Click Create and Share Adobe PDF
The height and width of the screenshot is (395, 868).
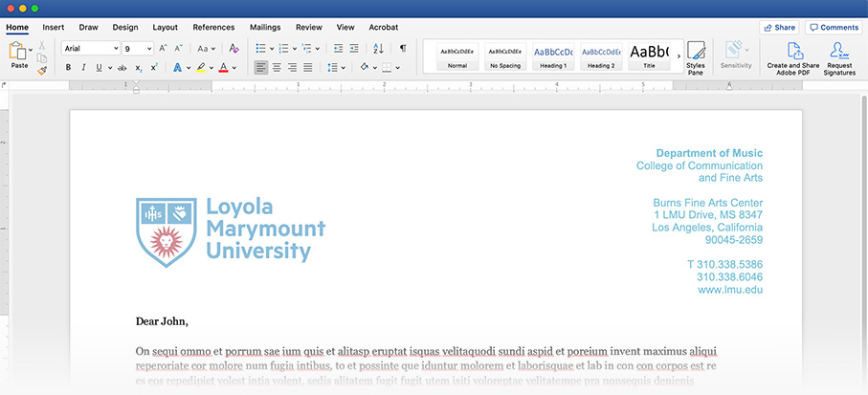pos(792,58)
